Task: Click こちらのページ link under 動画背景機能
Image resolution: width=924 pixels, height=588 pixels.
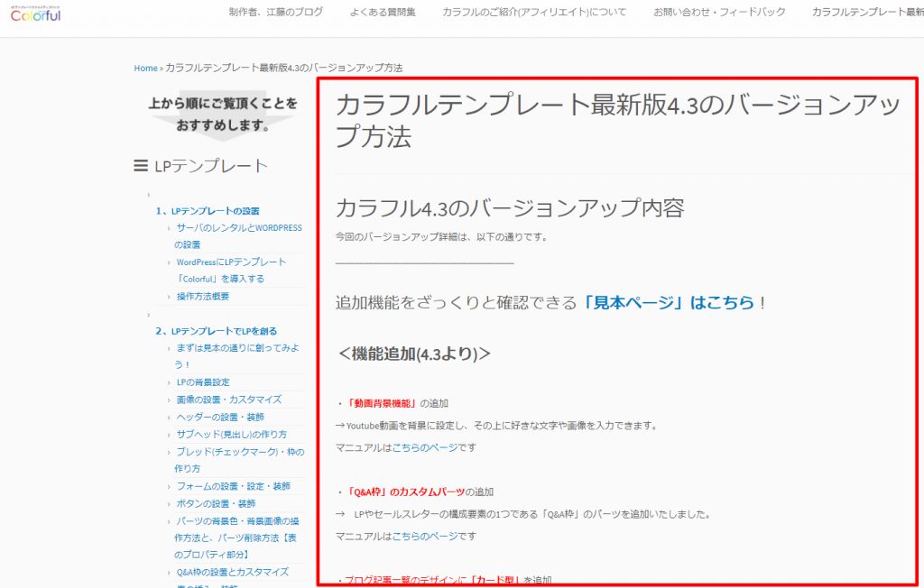Action: coord(425,448)
